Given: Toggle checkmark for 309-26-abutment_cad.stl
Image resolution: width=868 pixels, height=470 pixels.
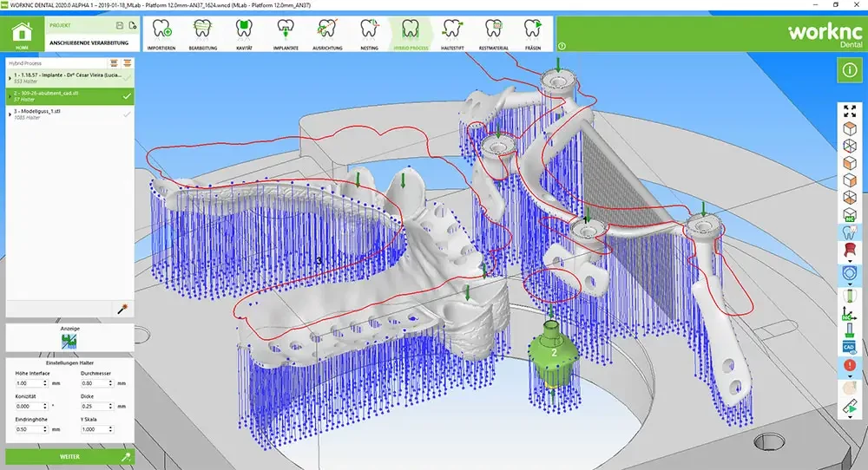Looking at the screenshot, I should (x=127, y=96).
